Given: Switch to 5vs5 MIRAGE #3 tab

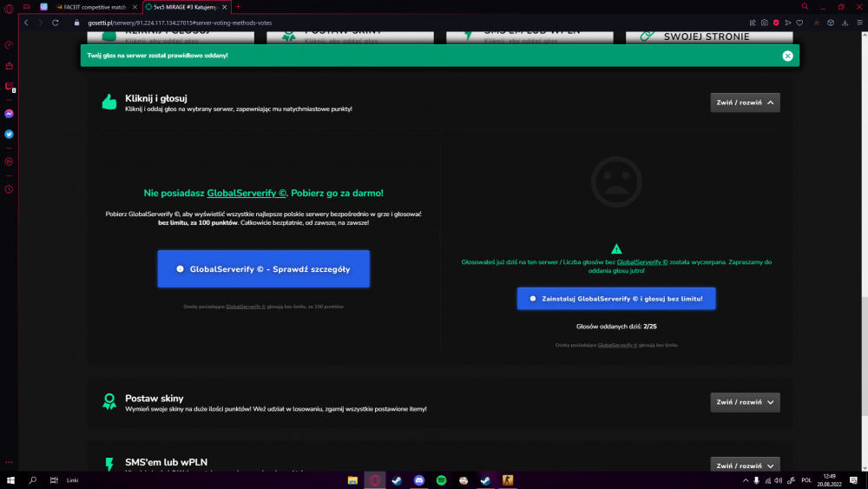Looking at the screenshot, I should point(184,7).
